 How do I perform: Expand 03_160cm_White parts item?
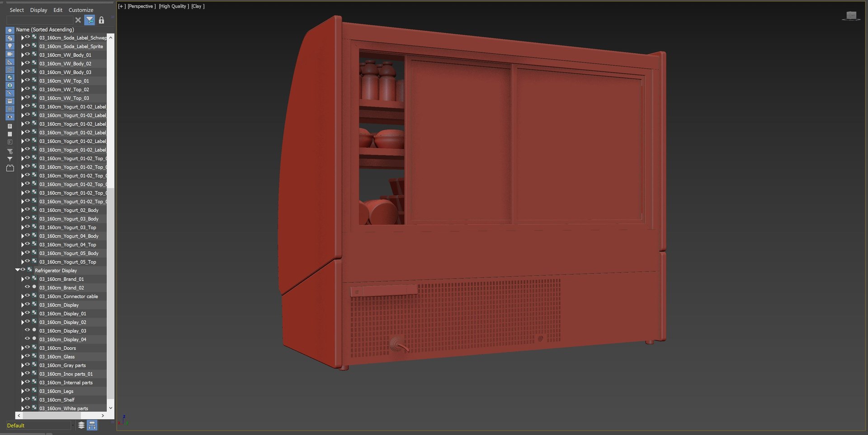(x=22, y=408)
